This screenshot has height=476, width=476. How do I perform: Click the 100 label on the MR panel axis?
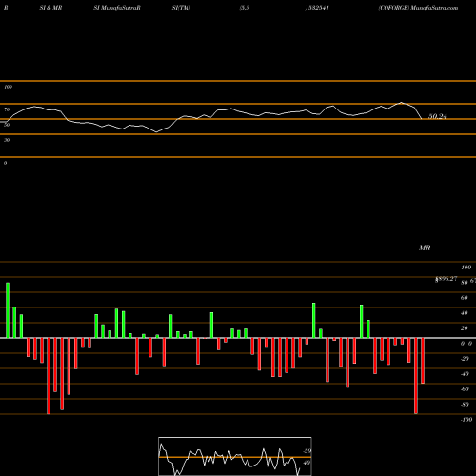(x=466, y=268)
